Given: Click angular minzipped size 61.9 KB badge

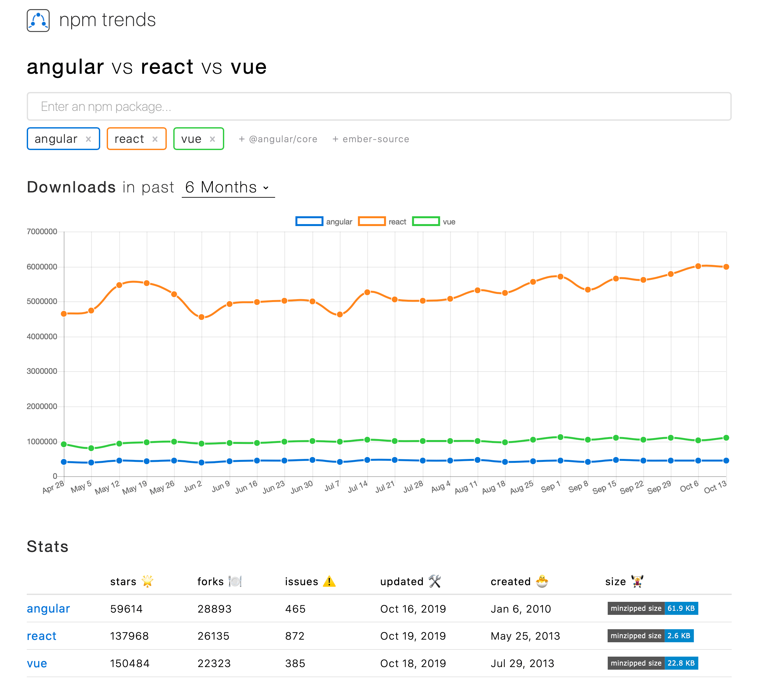Looking at the screenshot, I should (x=653, y=608).
